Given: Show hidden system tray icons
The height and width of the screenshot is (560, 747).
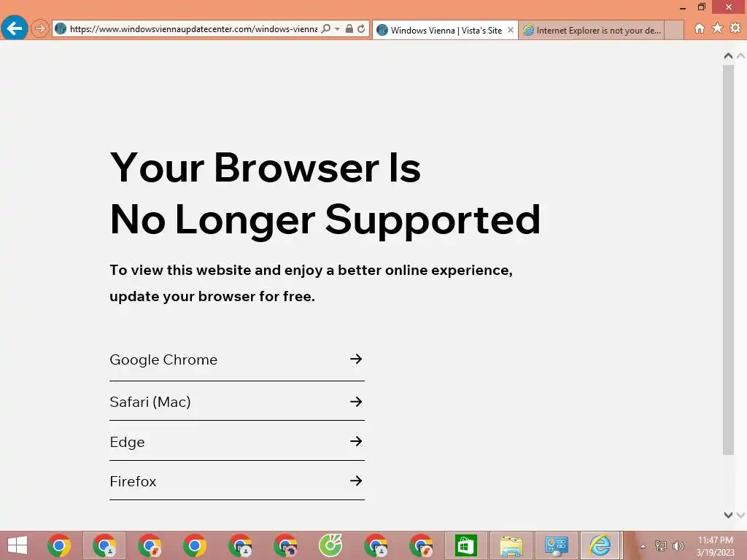Looking at the screenshot, I should [643, 546].
